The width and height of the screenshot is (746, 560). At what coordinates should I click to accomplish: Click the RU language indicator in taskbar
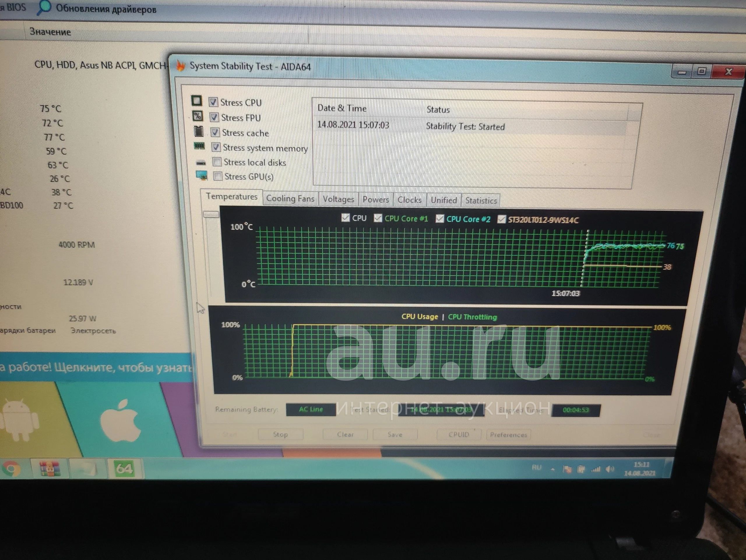[536, 468]
